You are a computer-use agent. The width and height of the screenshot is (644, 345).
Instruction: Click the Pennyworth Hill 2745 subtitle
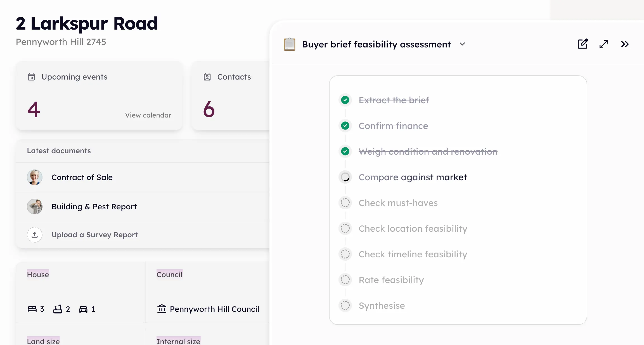click(61, 42)
